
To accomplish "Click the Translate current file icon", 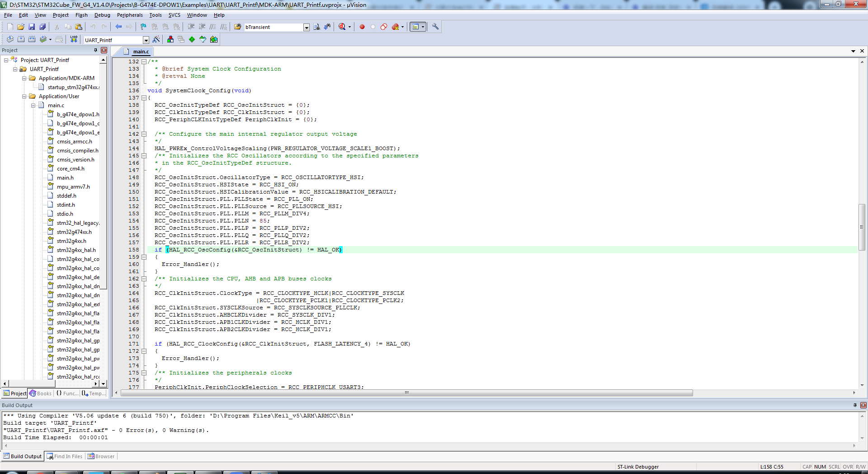I will click(x=10, y=40).
